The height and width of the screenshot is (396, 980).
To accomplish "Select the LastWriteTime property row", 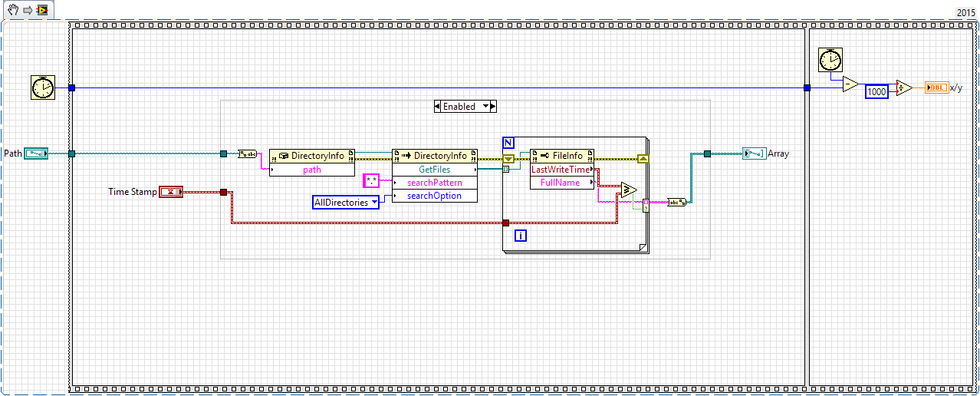I will point(562,170).
